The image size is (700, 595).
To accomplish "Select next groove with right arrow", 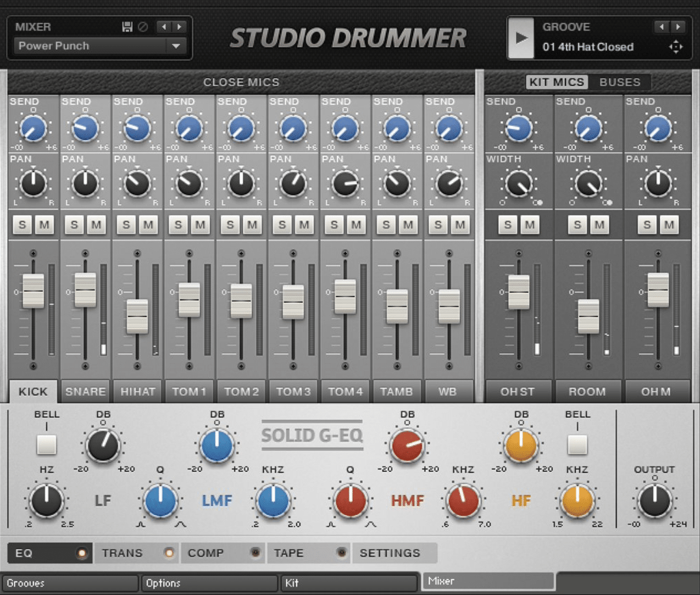I will [x=679, y=27].
